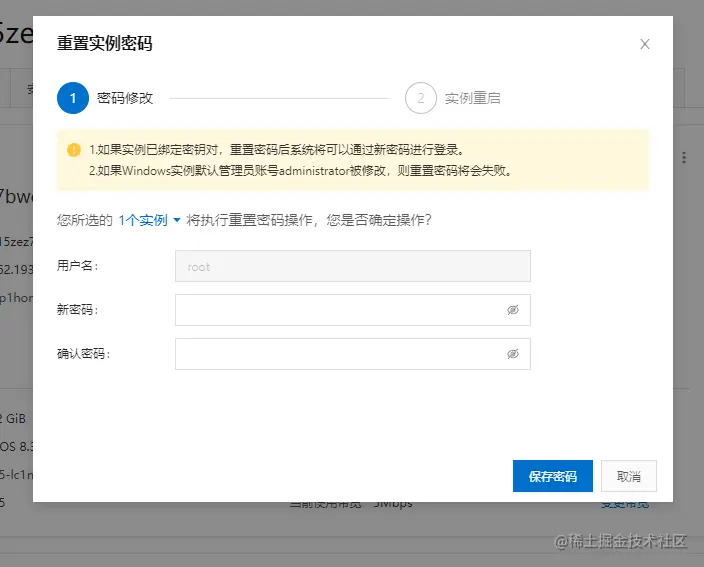
Task: Click the 用户名 label
Action: click(x=78, y=266)
